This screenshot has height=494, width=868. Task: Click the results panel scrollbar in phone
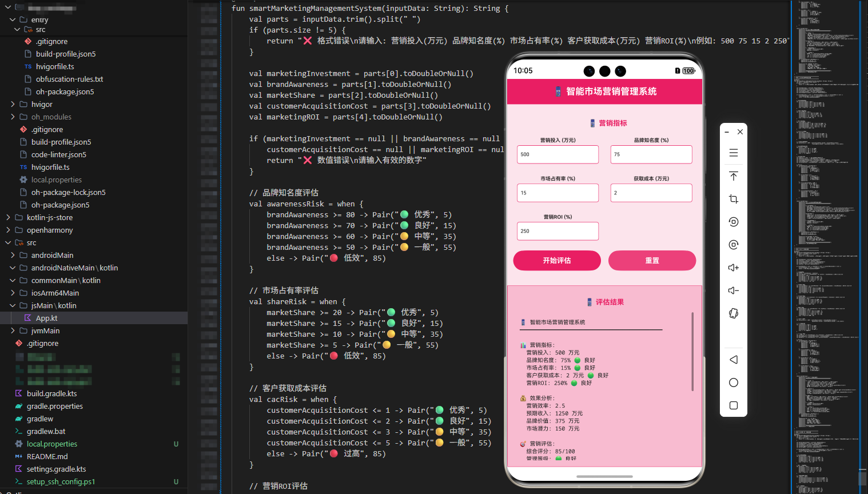pyautogui.click(x=692, y=352)
